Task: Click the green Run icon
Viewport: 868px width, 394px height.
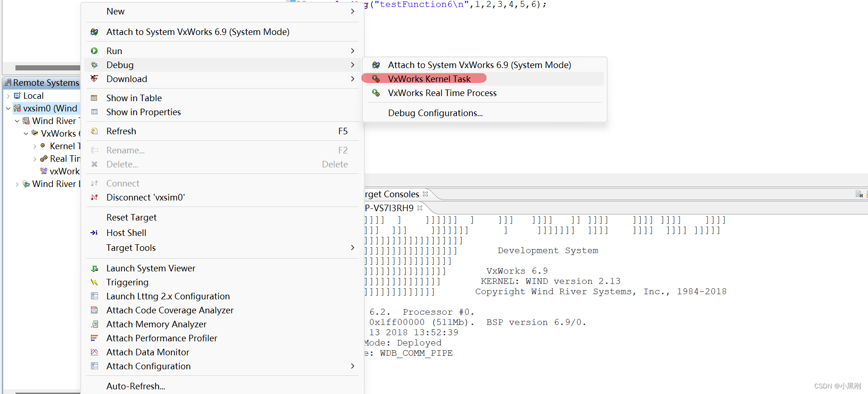Action: 94,51
